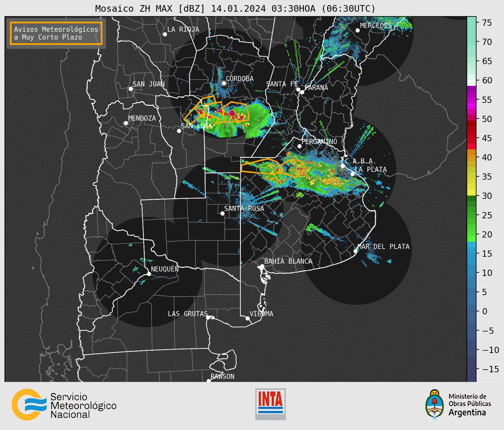Viewport: 504px width, 430px height.
Task: Click the CÓRDOBA city label
Action: [x=240, y=78]
